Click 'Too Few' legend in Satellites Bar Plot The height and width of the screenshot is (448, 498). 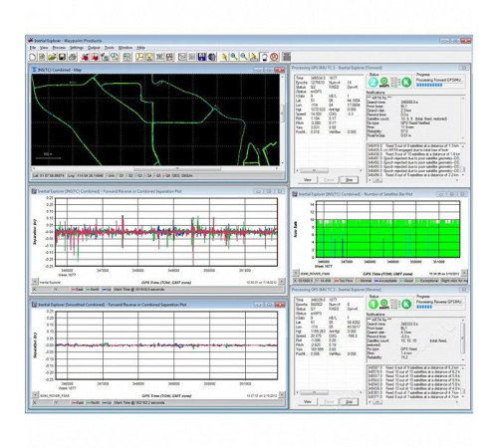click(x=344, y=281)
